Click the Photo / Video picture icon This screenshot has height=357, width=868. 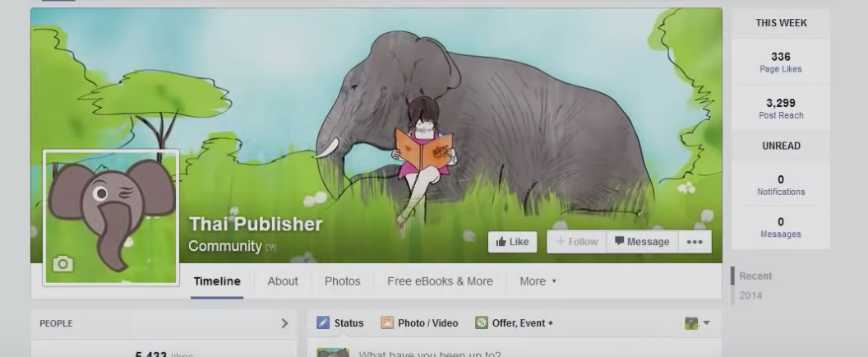pyautogui.click(x=387, y=322)
